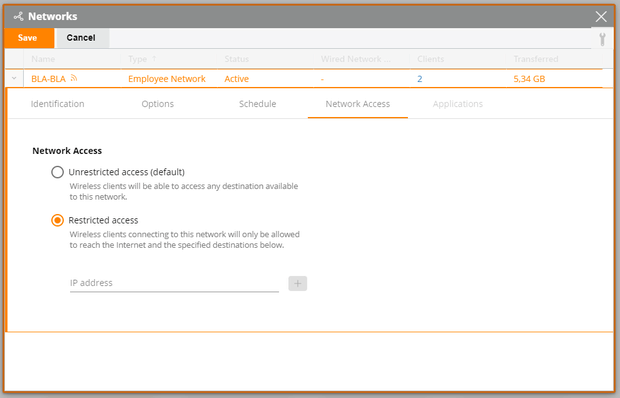The width and height of the screenshot is (620, 398).
Task: Click the Networks share-nodes icon in title bar
Action: (x=18, y=16)
